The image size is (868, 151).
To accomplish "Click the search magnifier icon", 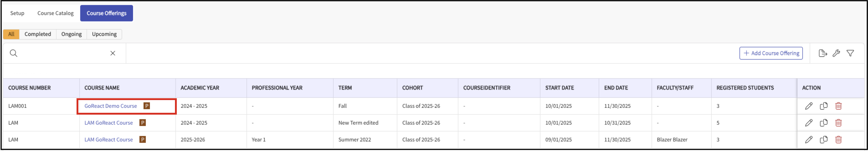I will tap(13, 53).
